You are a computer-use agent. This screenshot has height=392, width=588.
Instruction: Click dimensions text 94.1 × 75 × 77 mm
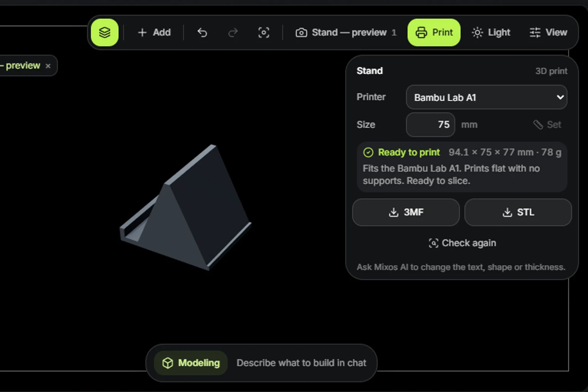click(491, 152)
